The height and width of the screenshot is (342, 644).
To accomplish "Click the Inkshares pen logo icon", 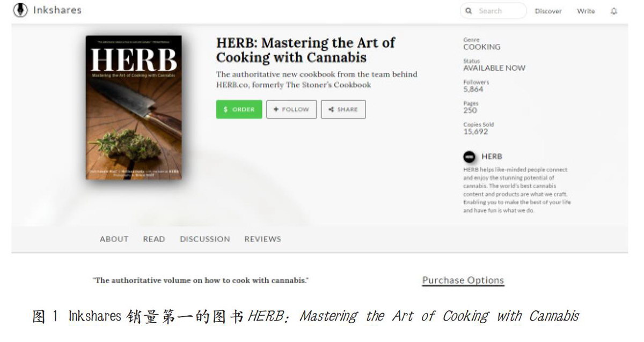I will (x=20, y=10).
